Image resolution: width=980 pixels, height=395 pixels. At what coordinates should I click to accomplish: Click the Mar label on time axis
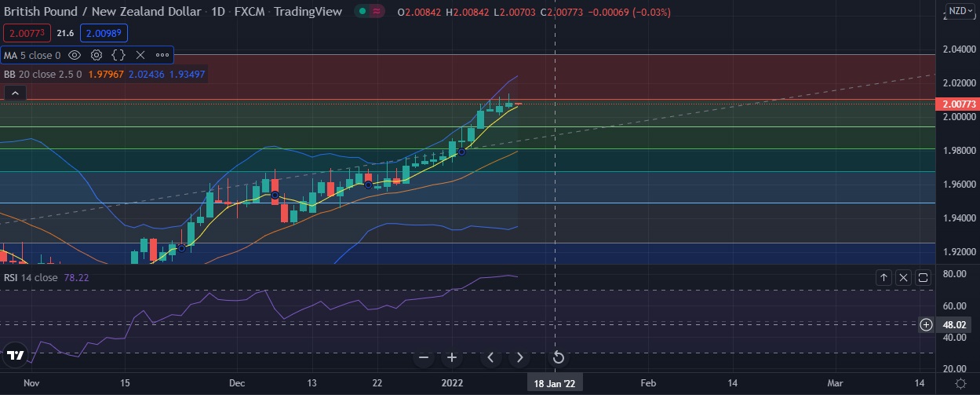pyautogui.click(x=836, y=382)
